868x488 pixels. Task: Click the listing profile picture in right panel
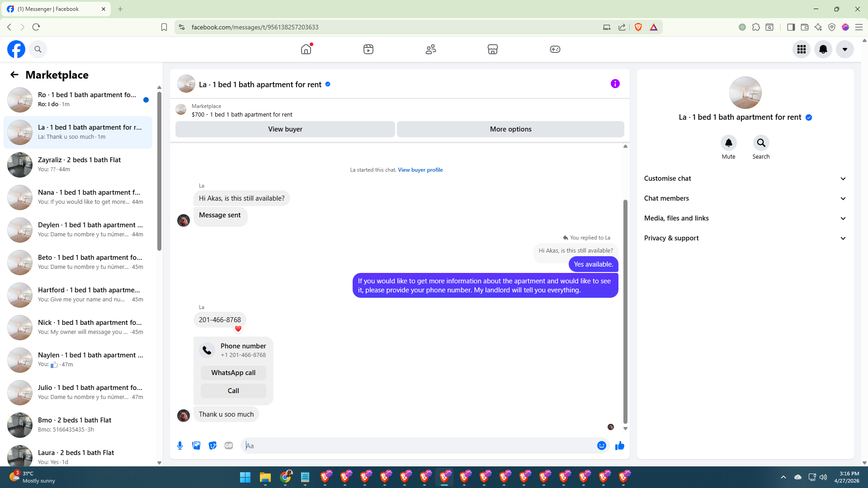coord(745,93)
